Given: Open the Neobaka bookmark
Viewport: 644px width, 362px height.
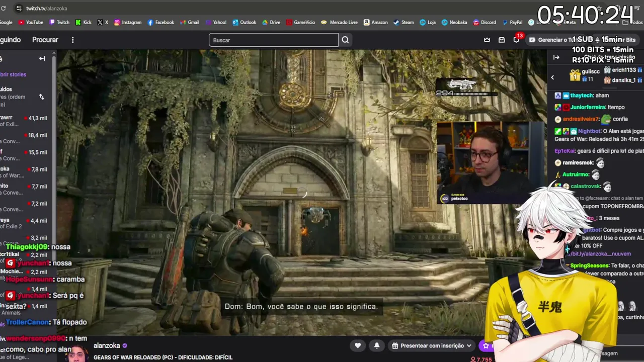Looking at the screenshot, I should (x=454, y=22).
